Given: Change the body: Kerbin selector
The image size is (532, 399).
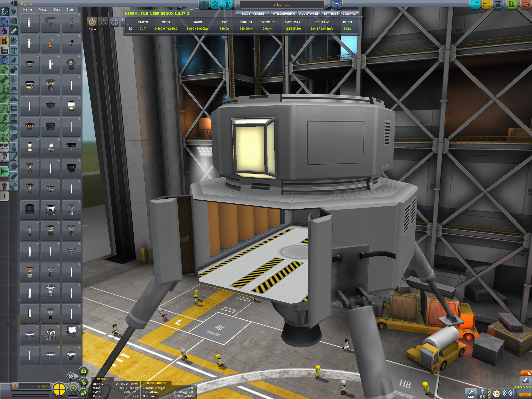Looking at the screenshot, I should tap(252, 14).
